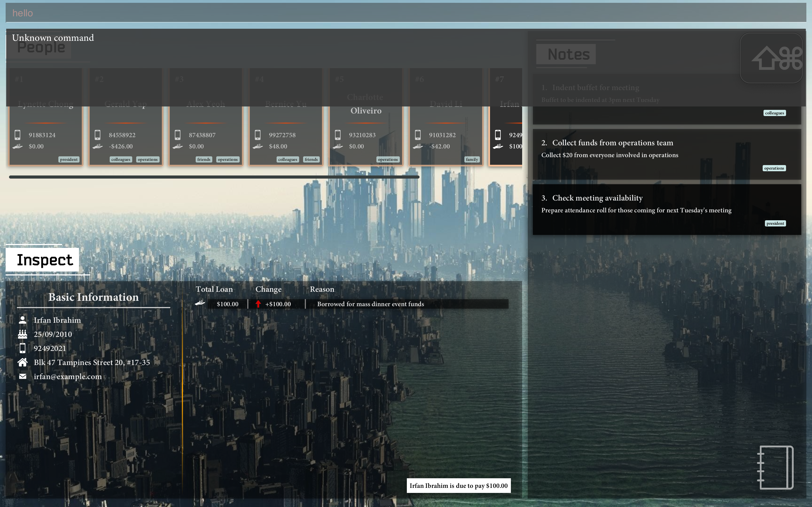Click the command input field containing hello
The image size is (812, 507).
pos(406,13)
